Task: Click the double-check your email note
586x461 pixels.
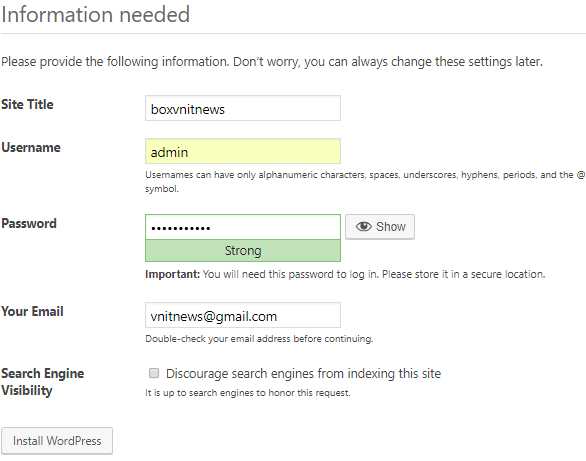Action: click(259, 339)
